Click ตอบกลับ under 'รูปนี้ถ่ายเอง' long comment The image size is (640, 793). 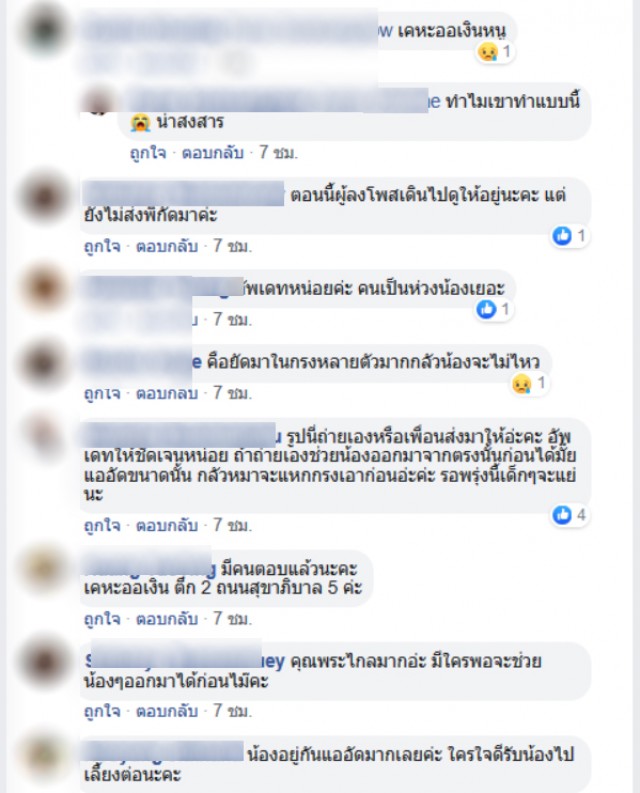pos(167,525)
